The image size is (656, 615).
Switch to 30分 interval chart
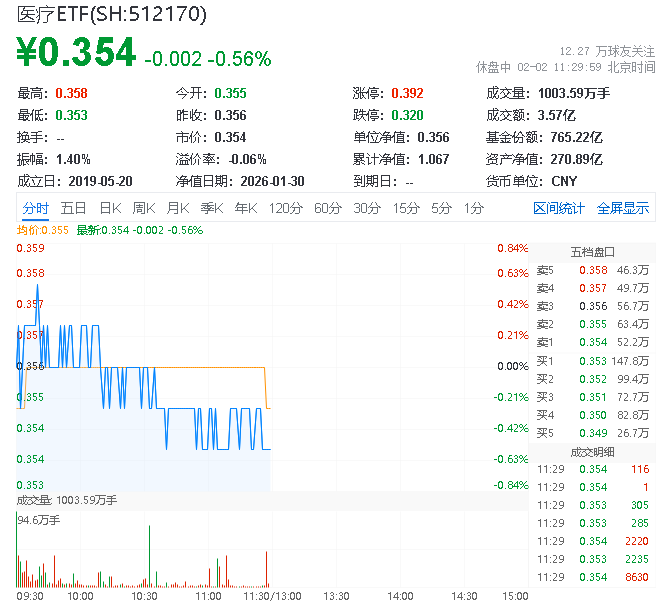click(367, 208)
